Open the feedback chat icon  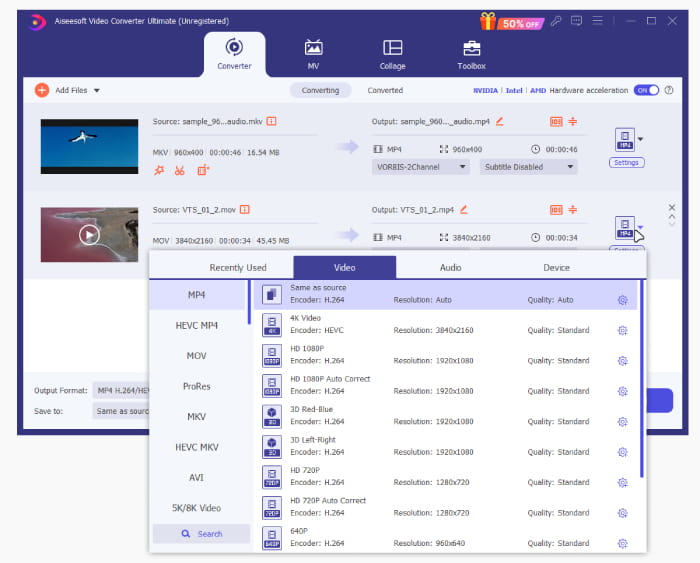coord(576,21)
